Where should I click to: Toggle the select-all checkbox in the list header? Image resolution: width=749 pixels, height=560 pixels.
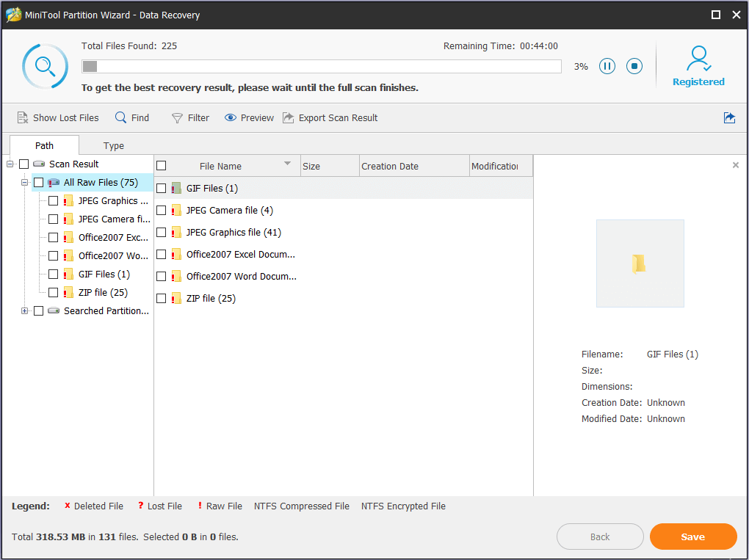click(x=162, y=166)
